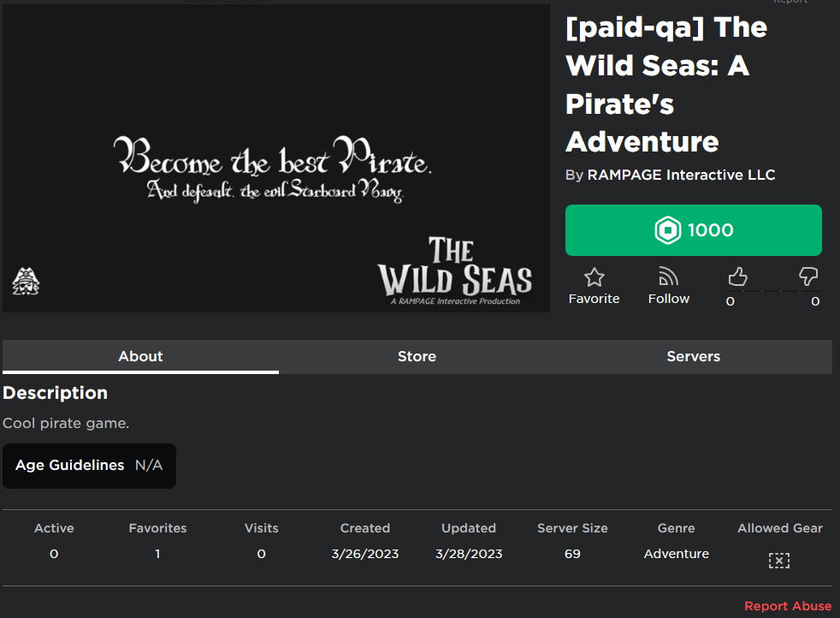This screenshot has height=618, width=840.
Task: Click the Favorite star icon
Action: coord(595,277)
